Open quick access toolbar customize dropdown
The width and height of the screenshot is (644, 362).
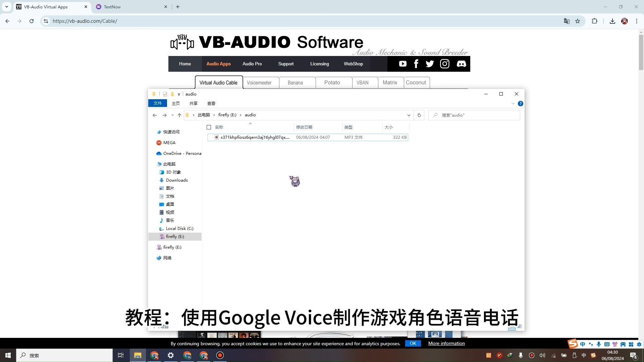(x=179, y=94)
